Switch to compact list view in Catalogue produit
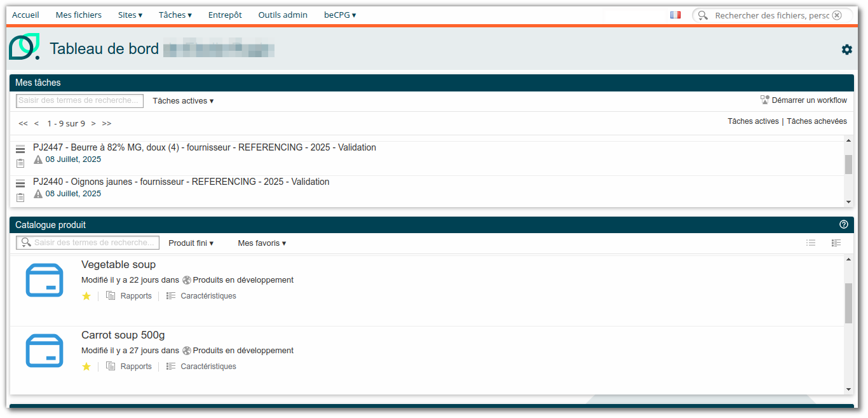This screenshot has height=418, width=868. 811,242
